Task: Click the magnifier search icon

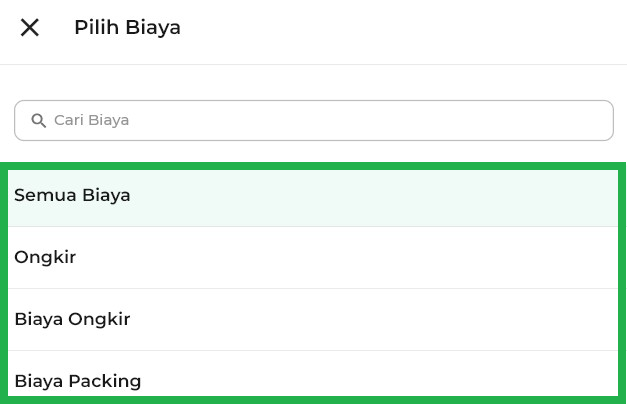Action: 39,121
